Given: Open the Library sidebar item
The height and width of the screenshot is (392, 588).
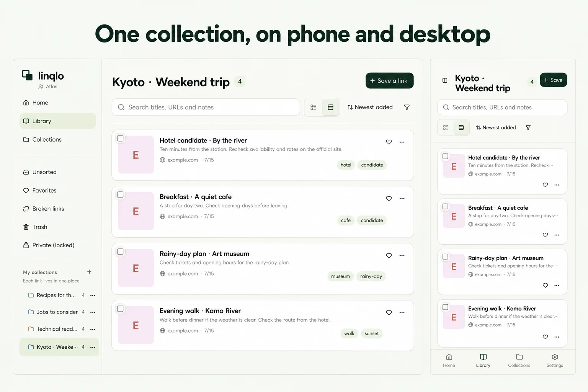Looking at the screenshot, I should 57,121.
